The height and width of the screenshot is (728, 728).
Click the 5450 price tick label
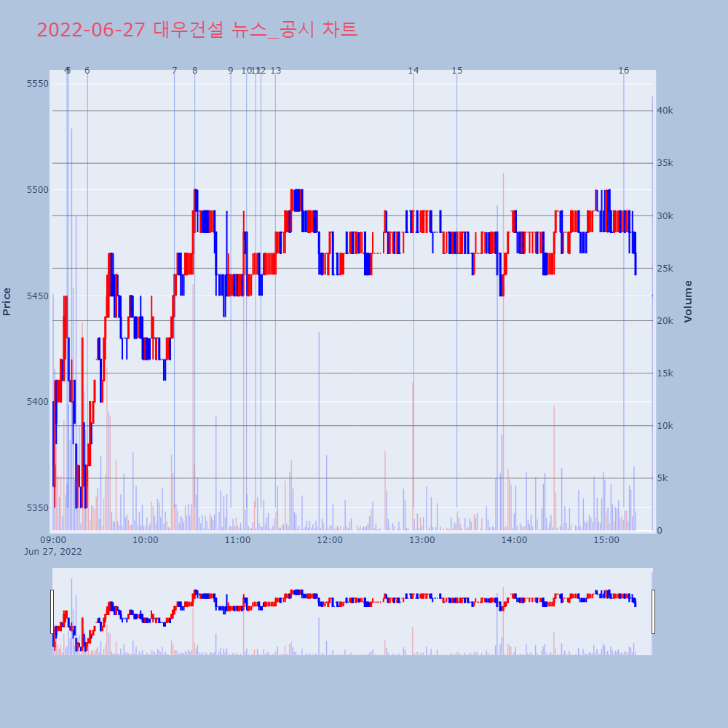pyautogui.click(x=37, y=296)
